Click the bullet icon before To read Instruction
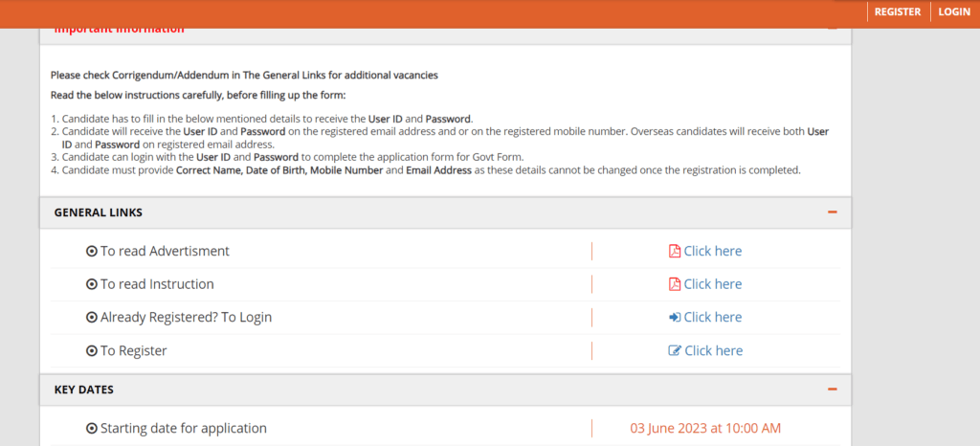 point(91,284)
